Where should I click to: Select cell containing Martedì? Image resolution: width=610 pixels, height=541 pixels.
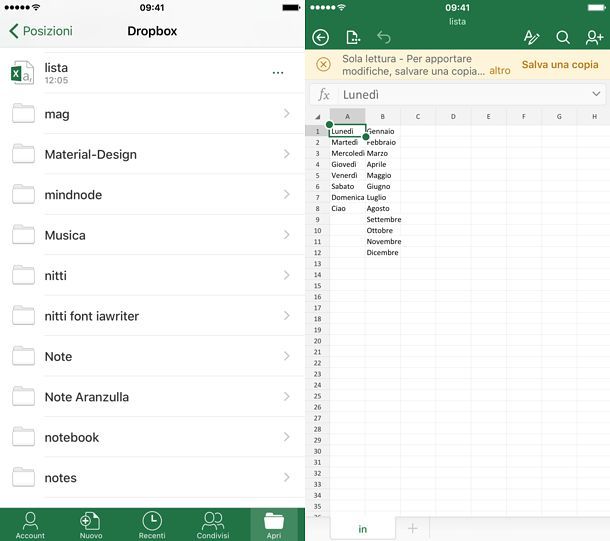pos(347,142)
